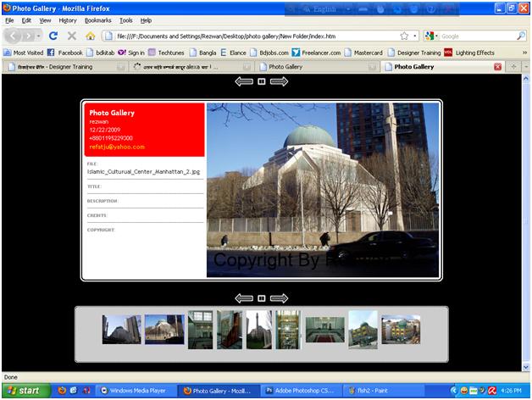532x400 pixels.
Task: Select eighth thumbnail of yellow building
Action: (363, 330)
